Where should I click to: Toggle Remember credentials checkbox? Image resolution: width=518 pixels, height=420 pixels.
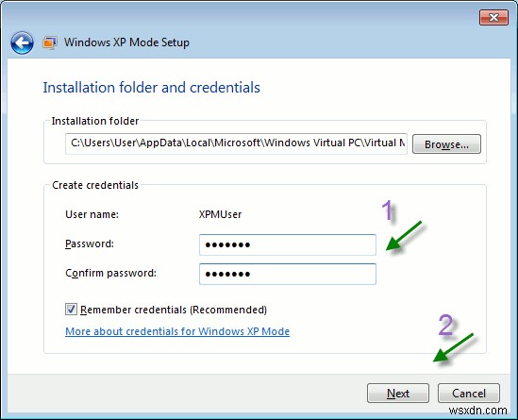pyautogui.click(x=71, y=310)
